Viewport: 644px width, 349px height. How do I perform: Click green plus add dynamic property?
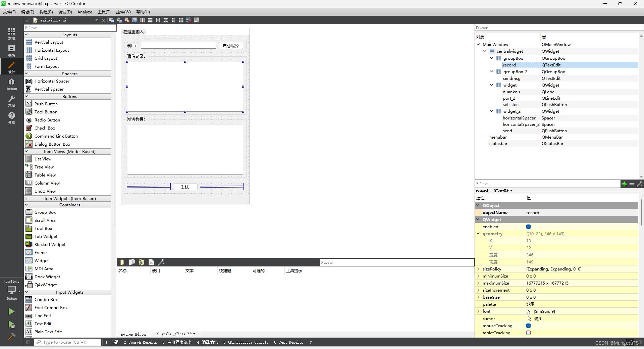[x=624, y=184]
